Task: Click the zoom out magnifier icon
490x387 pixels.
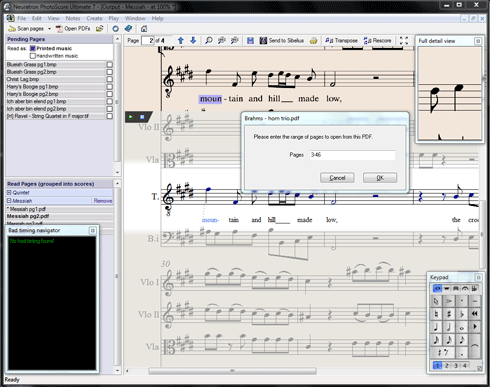Action: coord(235,41)
